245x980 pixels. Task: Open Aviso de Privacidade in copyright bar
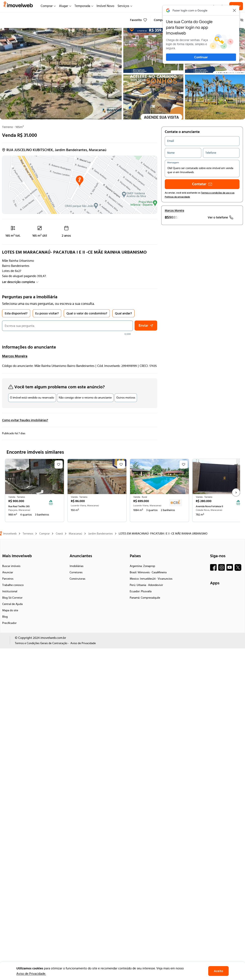tap(83, 643)
